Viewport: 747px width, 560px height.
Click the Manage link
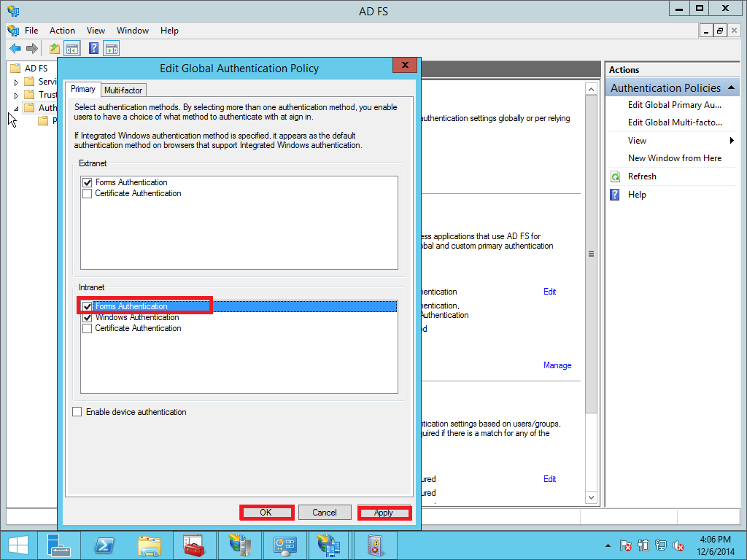click(557, 365)
